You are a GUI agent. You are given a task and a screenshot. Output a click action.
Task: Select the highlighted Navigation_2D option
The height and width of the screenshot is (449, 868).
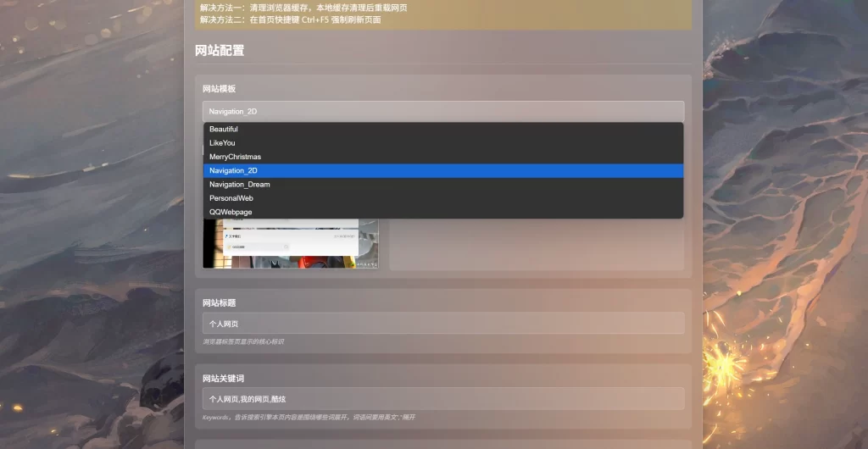(233, 170)
